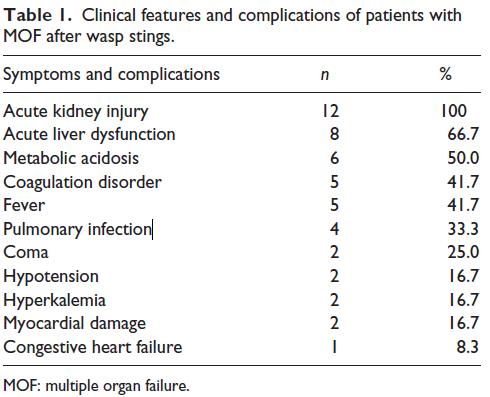
Task: Click the 'Acute liver dysfunction' row label
Action: tap(89, 135)
